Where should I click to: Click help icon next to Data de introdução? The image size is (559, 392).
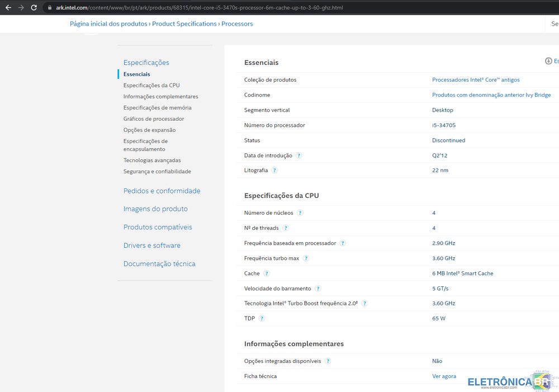click(x=299, y=155)
